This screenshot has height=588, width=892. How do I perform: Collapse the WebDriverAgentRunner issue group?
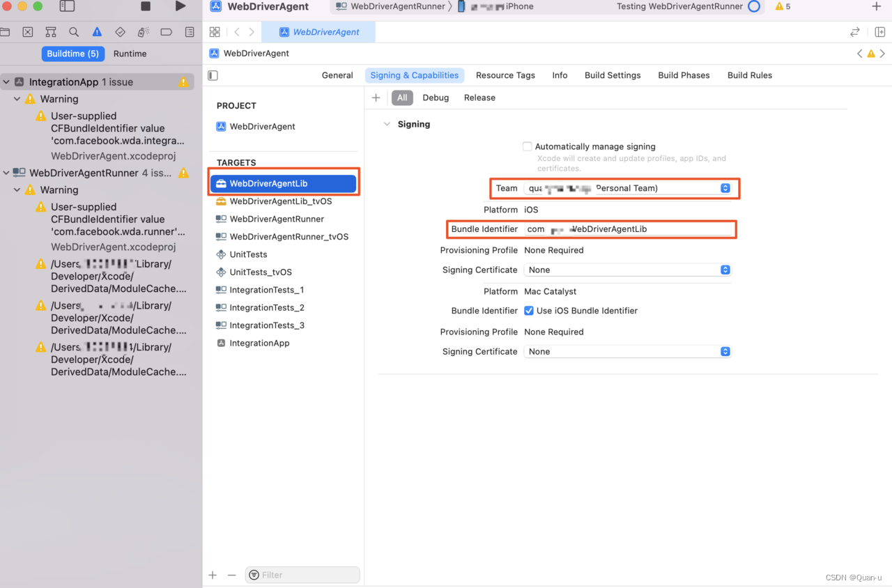pyautogui.click(x=6, y=173)
